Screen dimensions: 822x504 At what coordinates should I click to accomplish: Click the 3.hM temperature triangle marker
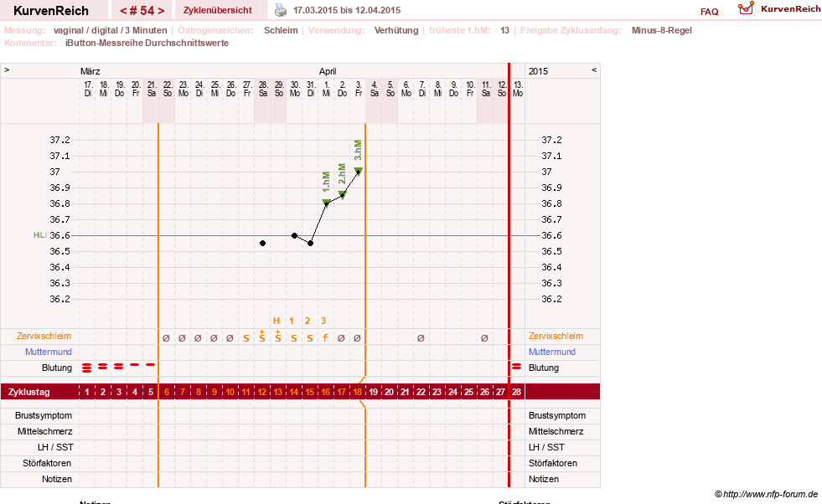pos(358,171)
